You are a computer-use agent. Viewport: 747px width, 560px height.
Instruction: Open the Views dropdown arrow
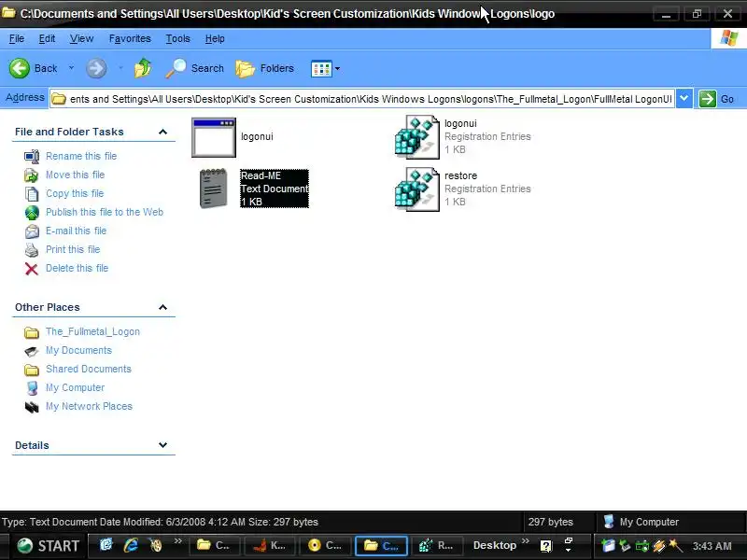coord(337,68)
